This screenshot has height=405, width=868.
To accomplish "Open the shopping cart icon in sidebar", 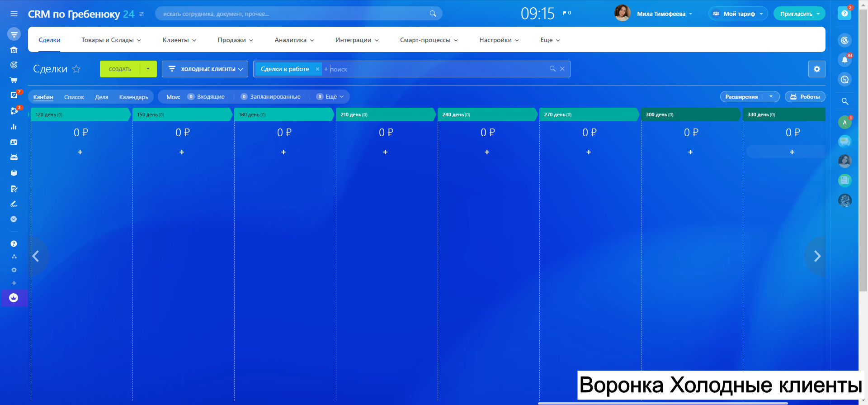I will 14,80.
